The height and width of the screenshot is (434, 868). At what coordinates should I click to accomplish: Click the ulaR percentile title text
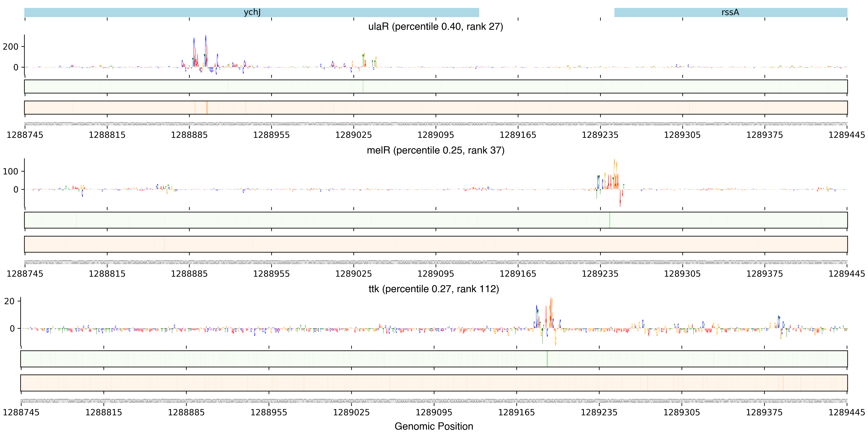click(x=435, y=27)
